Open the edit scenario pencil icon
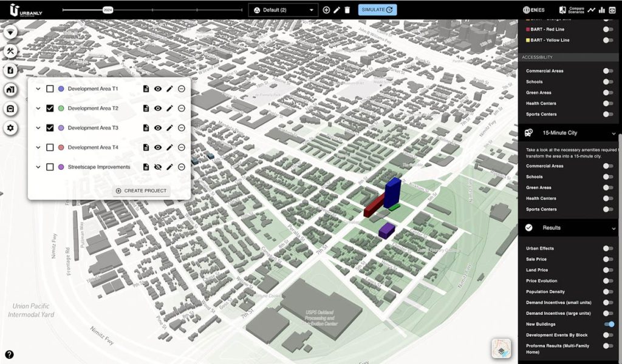 (337, 9)
